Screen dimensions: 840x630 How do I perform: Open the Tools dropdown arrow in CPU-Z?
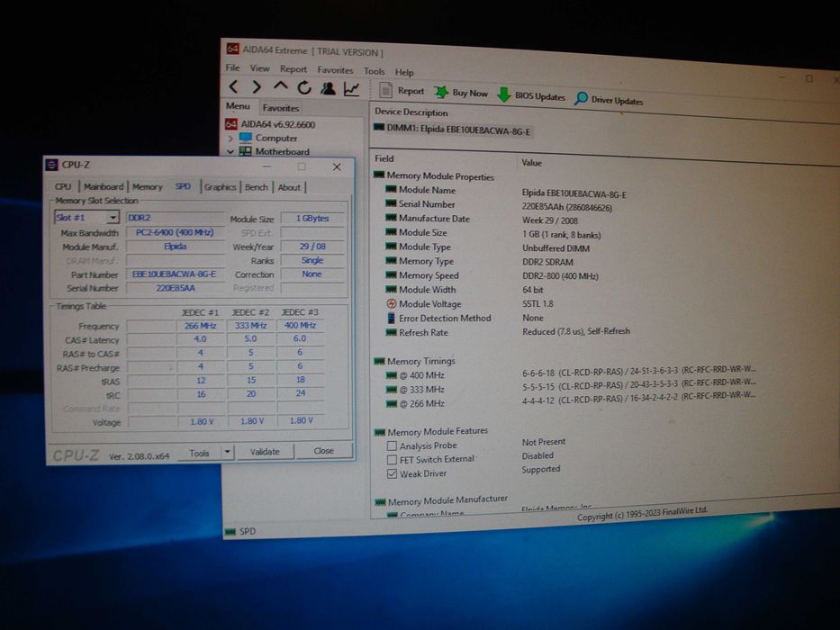pos(227,452)
